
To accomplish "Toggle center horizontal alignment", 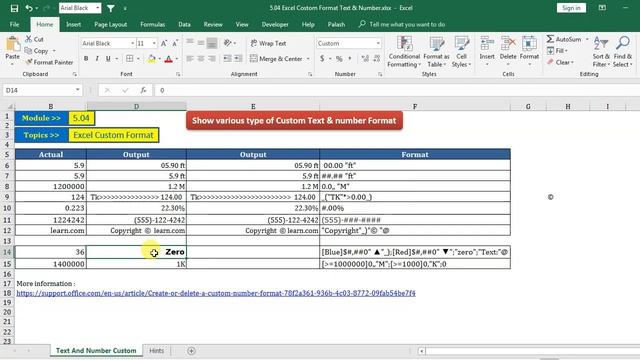I will (201, 59).
